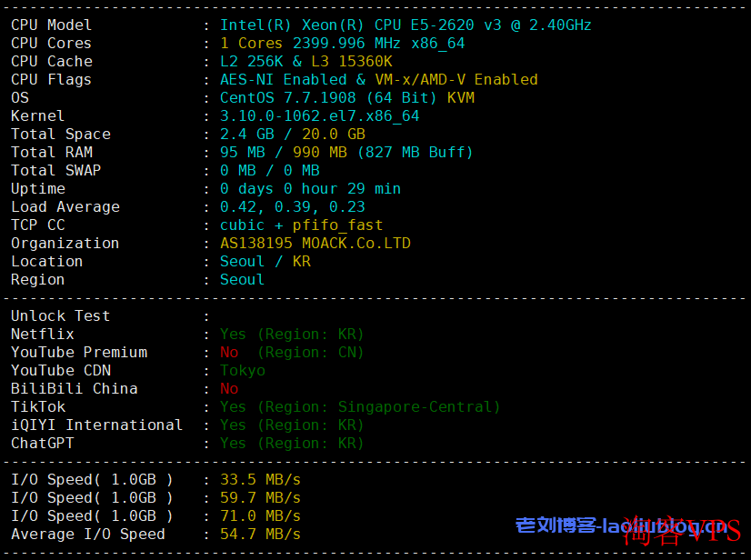751x560 pixels.
Task: Click the CPU Model value text
Action: click(x=406, y=25)
